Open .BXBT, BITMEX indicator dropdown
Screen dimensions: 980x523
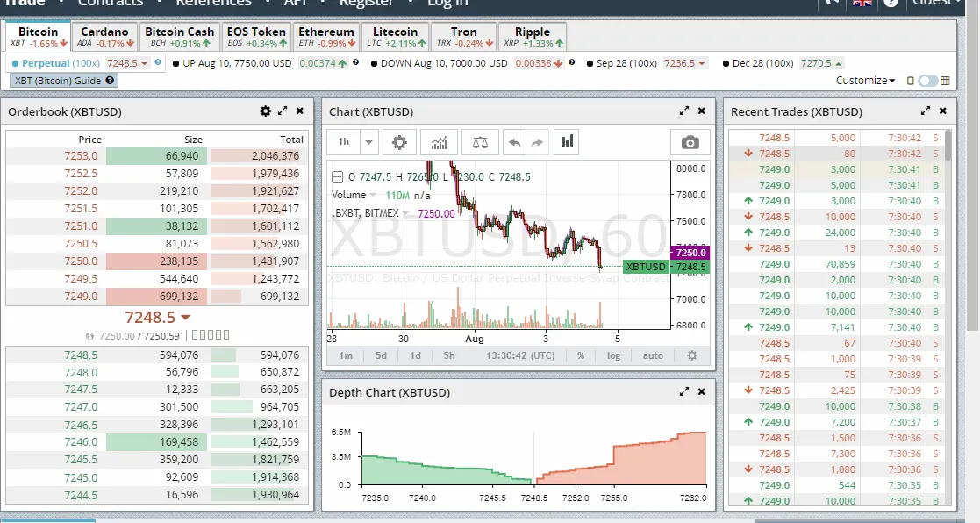(406, 214)
